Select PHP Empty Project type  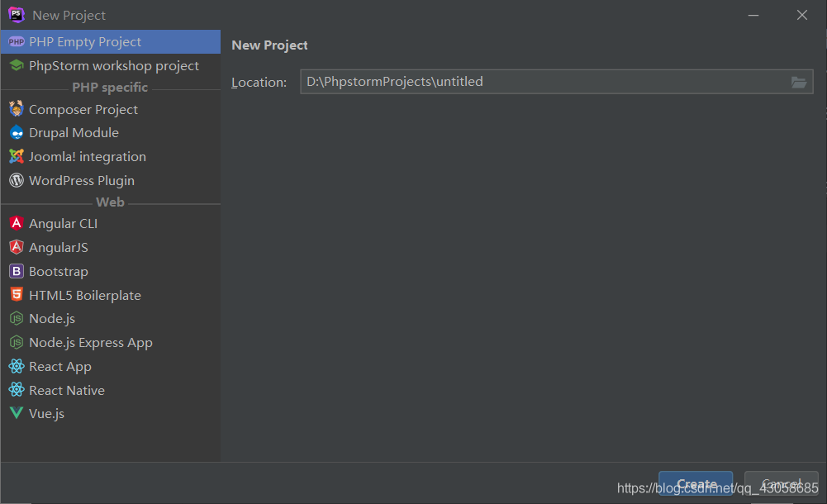click(x=110, y=41)
